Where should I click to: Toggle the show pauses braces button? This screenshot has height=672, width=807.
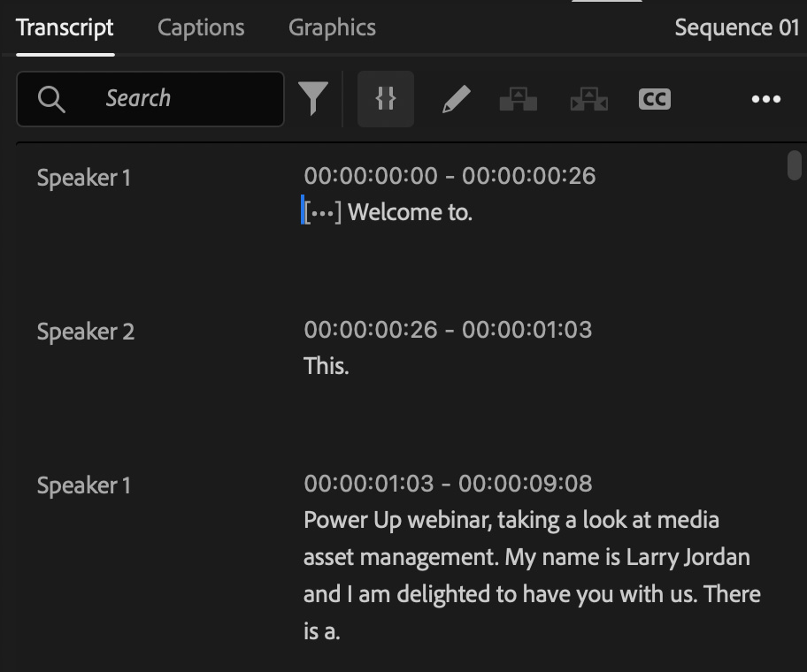click(x=385, y=99)
